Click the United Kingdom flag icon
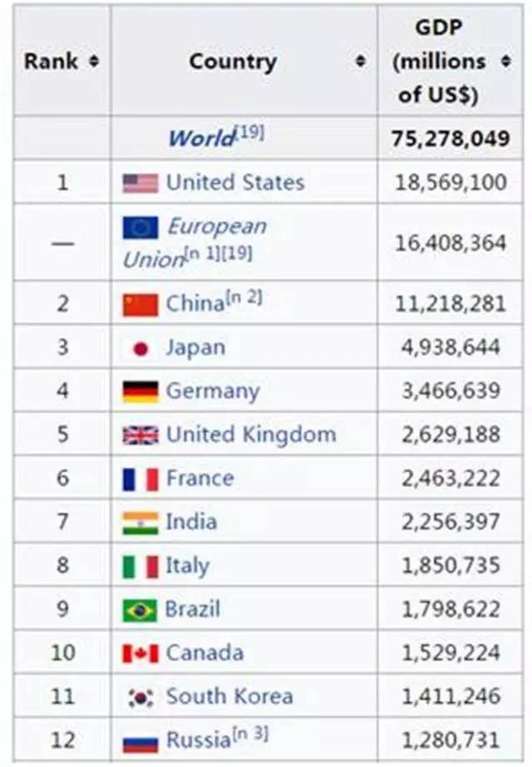Screen dimensions: 532x767 tap(140, 435)
